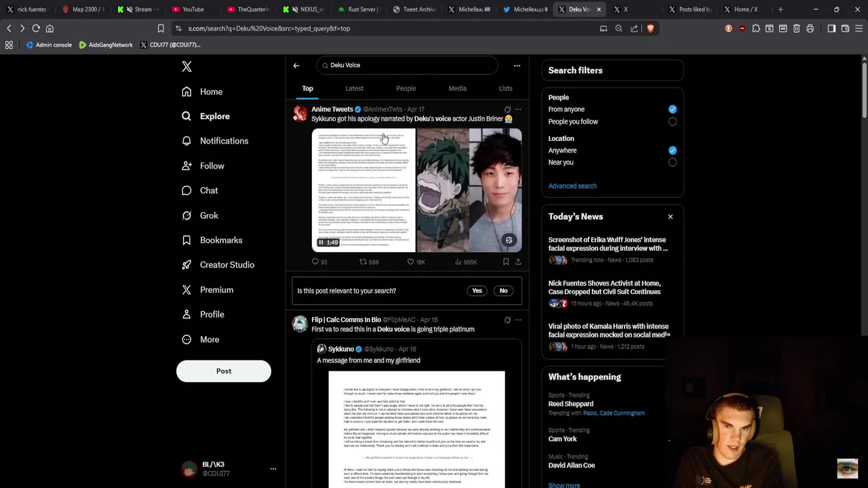Switch to Latest search tab
Screen dimensions: 868x488
click(x=354, y=89)
